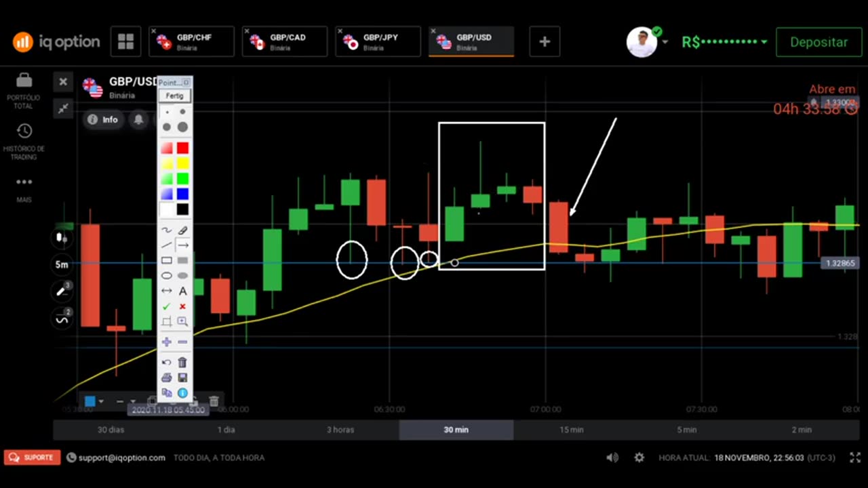
Task: Switch to GBP/CHF tab
Action: [191, 42]
